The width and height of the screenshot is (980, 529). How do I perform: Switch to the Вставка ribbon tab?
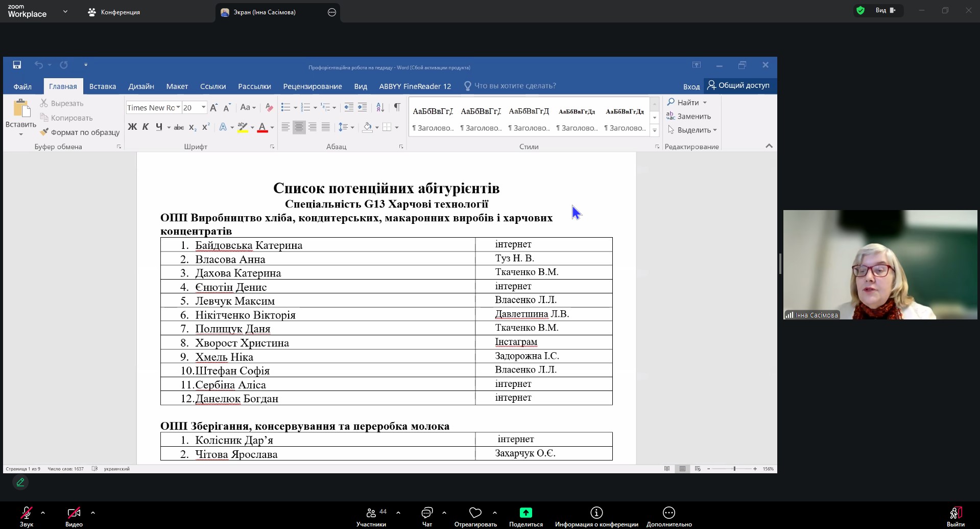(102, 86)
